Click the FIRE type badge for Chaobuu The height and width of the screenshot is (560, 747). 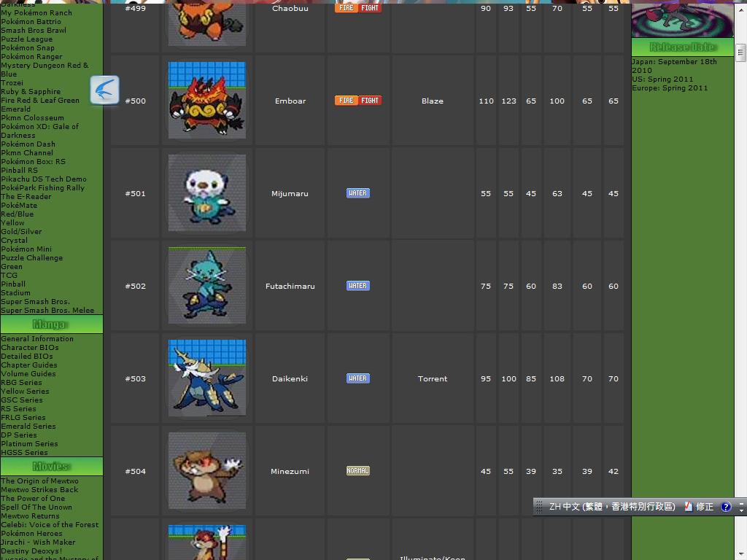coord(347,8)
